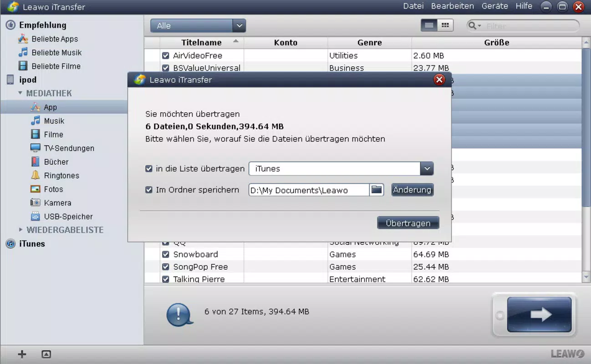Collapse the MEDIATHEK section
The image size is (591, 364).
point(20,93)
